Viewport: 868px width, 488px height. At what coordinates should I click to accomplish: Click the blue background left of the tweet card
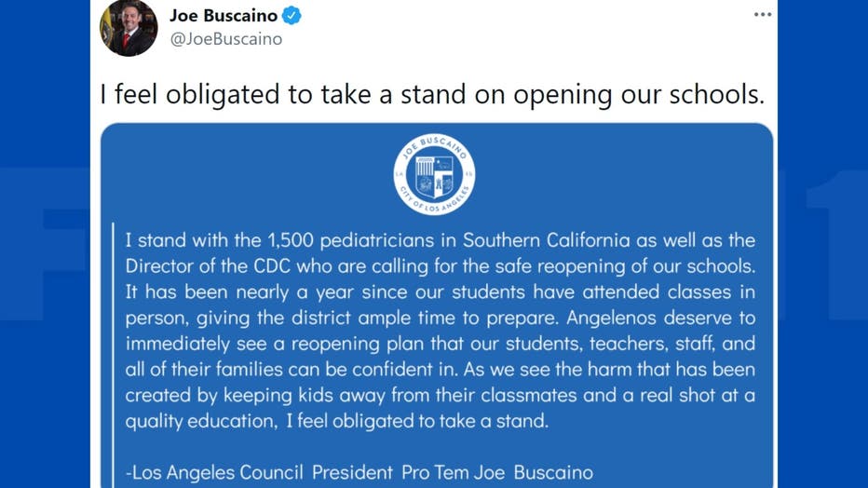pyautogui.click(x=45, y=244)
